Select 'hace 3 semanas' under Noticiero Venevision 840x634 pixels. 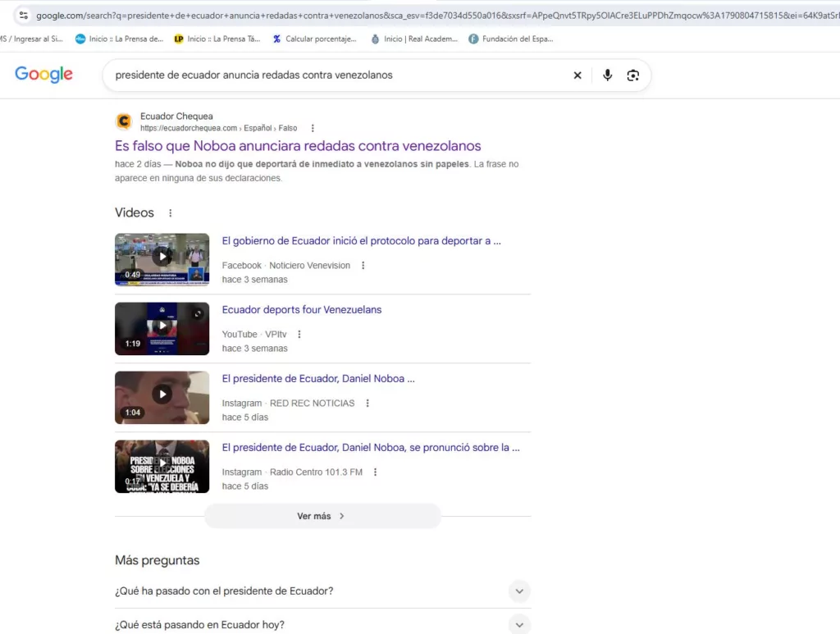click(x=254, y=280)
